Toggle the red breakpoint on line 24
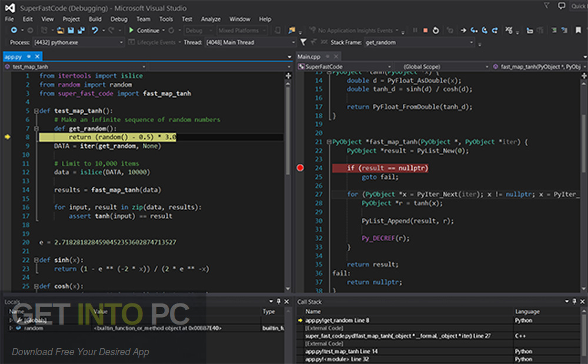Viewport: 588px width, 364px height. click(x=300, y=168)
